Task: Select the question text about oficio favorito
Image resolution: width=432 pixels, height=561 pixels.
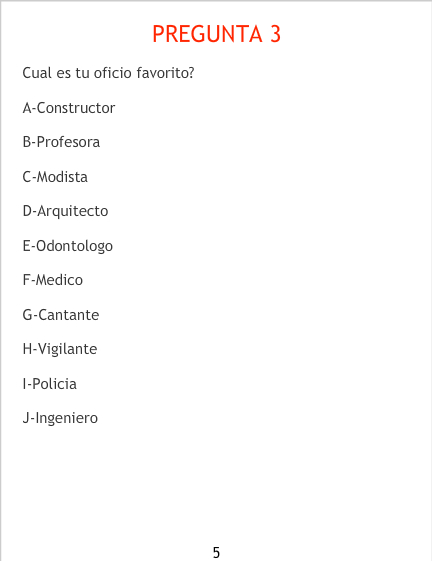Action: click(108, 73)
